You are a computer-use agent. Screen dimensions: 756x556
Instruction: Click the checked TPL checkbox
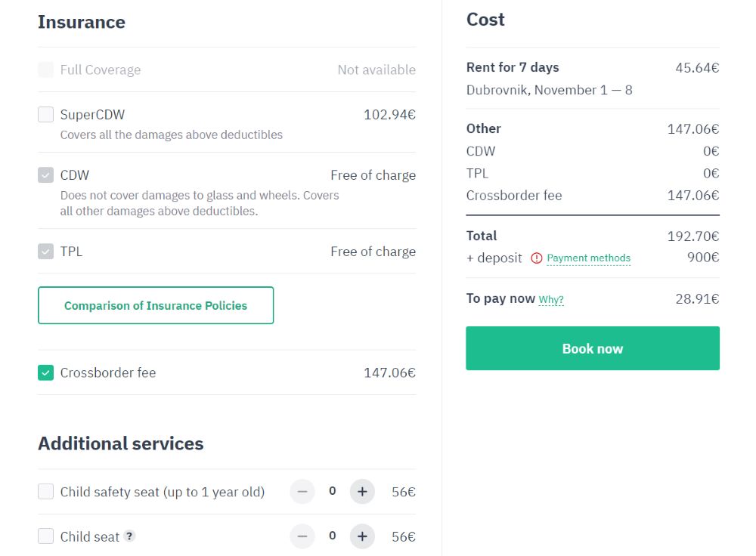point(46,252)
